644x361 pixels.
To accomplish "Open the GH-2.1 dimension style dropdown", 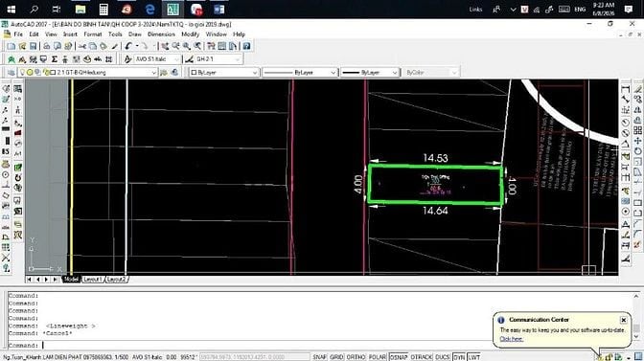I will click(x=218, y=59).
